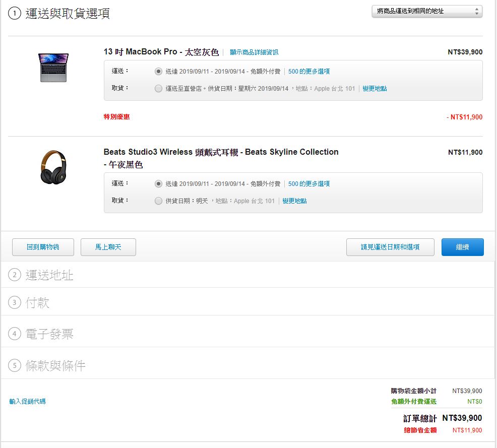This screenshot has height=448, width=497.
Task: Click the 回到購物袋 button
Action: (x=43, y=247)
